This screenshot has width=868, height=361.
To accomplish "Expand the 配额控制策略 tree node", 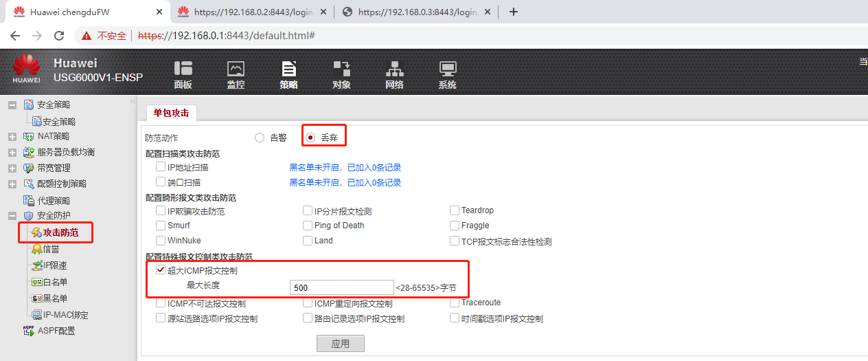I will pyautogui.click(x=12, y=184).
